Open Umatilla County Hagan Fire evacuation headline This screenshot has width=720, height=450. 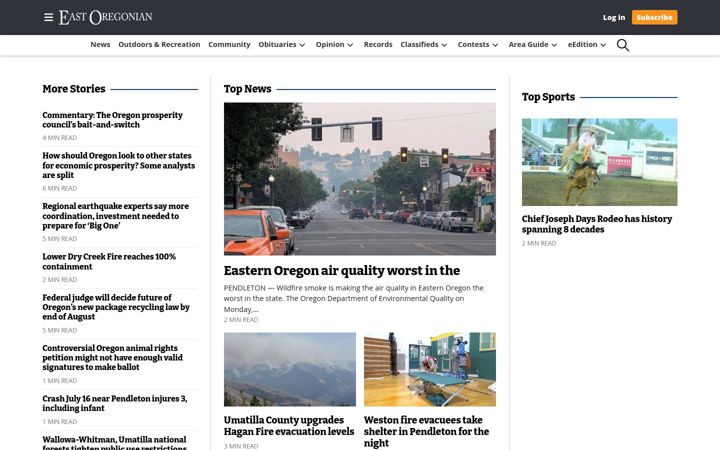(289, 426)
